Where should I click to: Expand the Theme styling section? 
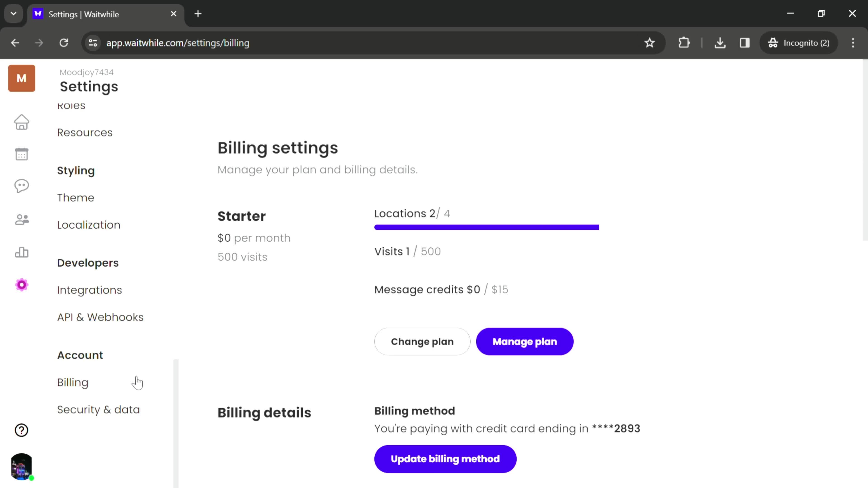coord(76,197)
